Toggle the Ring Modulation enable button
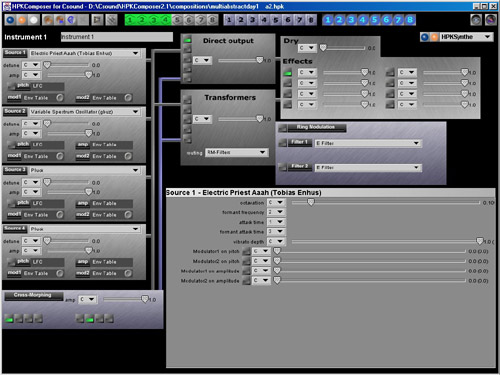 (283, 128)
